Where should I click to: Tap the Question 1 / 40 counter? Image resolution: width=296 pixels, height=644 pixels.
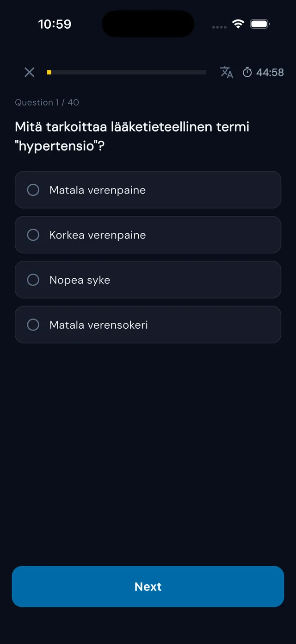[x=47, y=102]
